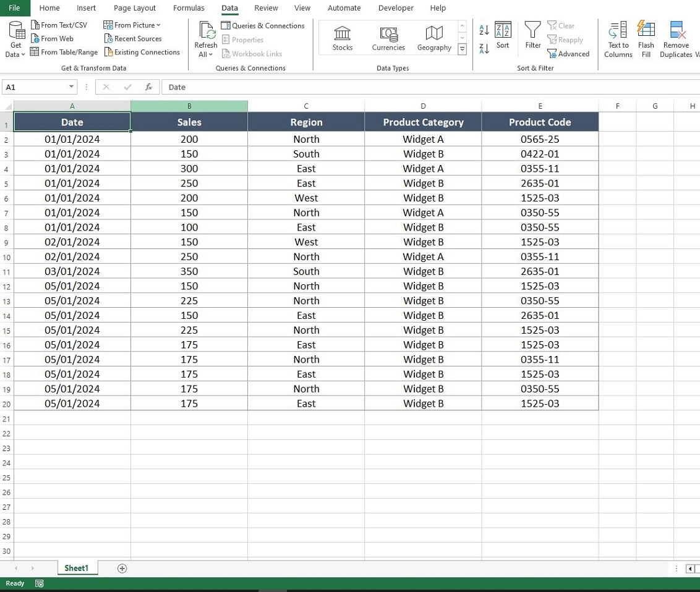The width and height of the screenshot is (700, 592).
Task: Select the Currencies data type
Action: (388, 38)
